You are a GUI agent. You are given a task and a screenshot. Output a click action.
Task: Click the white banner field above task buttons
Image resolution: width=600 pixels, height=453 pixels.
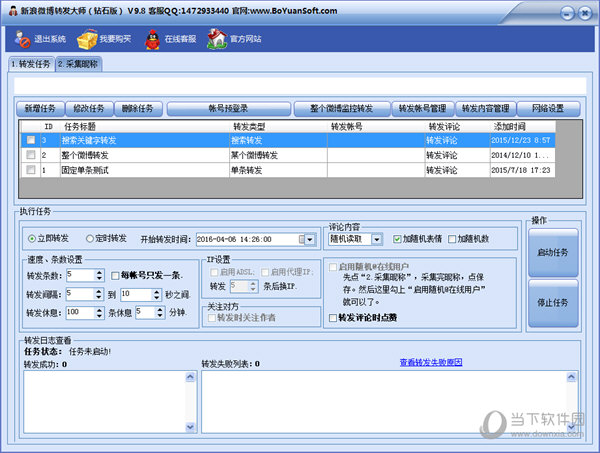point(300,86)
